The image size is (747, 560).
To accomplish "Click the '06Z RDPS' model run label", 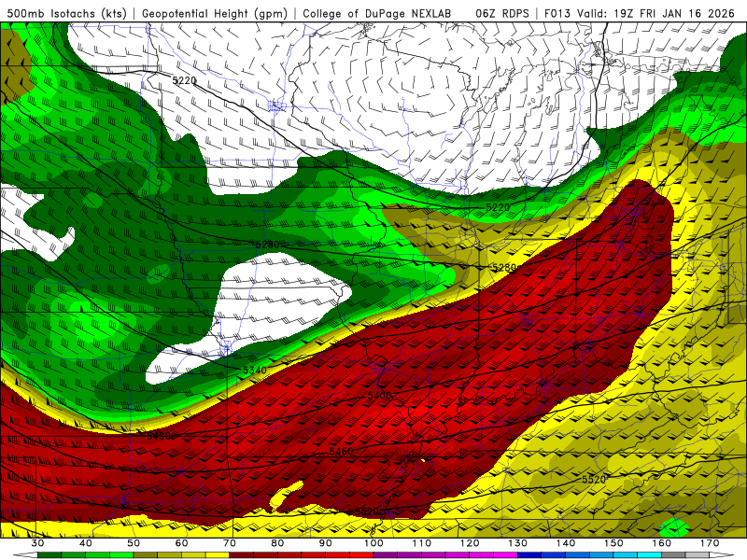I will point(502,14).
